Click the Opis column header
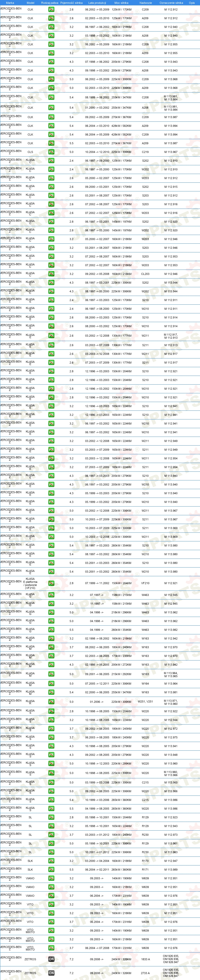 click(192, 3)
